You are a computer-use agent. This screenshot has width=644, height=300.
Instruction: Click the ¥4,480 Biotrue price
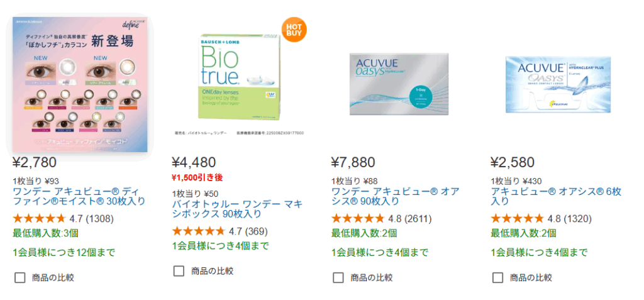(194, 162)
